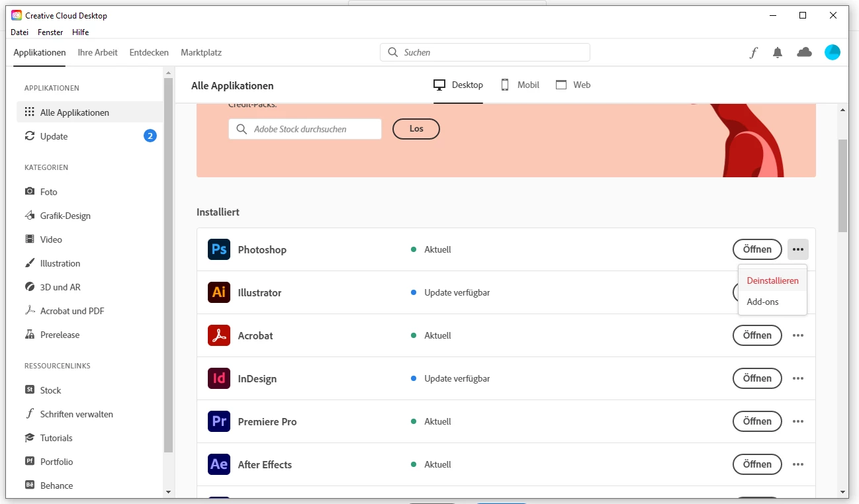Open the Fenster menu
The width and height of the screenshot is (859, 504).
(x=50, y=32)
